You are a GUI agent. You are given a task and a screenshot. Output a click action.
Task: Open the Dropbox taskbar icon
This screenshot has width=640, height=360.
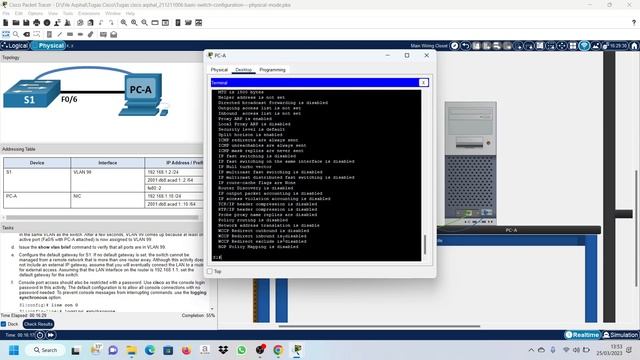223,350
